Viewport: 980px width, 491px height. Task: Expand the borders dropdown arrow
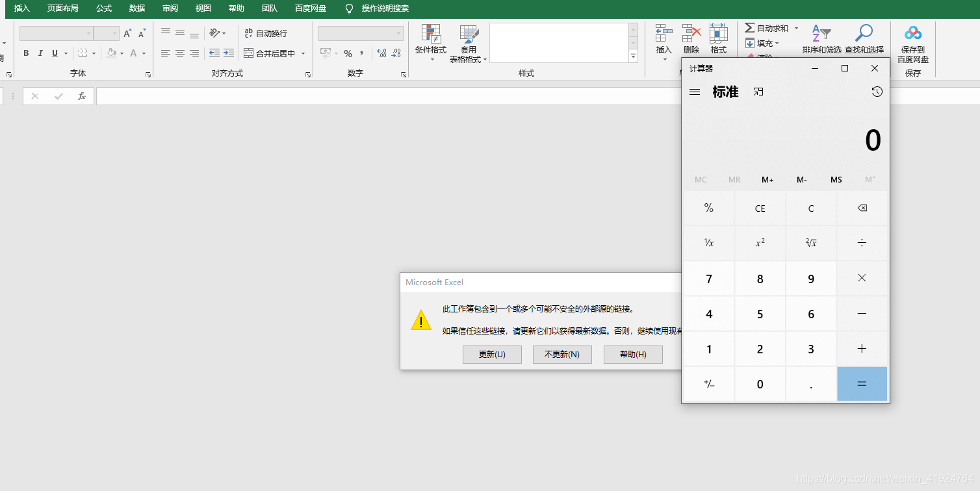(x=94, y=53)
